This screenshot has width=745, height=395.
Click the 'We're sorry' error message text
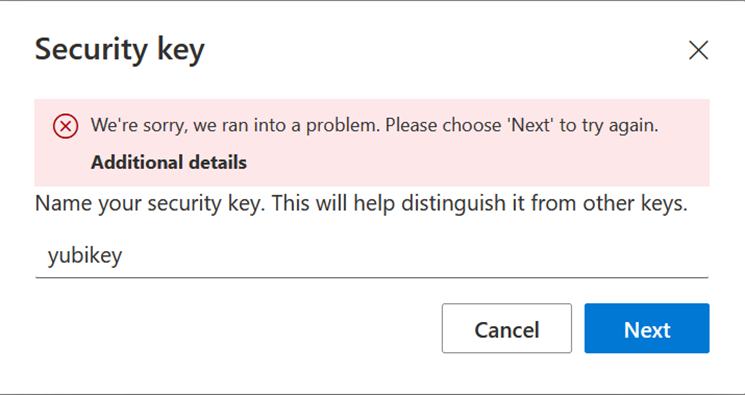tap(374, 125)
